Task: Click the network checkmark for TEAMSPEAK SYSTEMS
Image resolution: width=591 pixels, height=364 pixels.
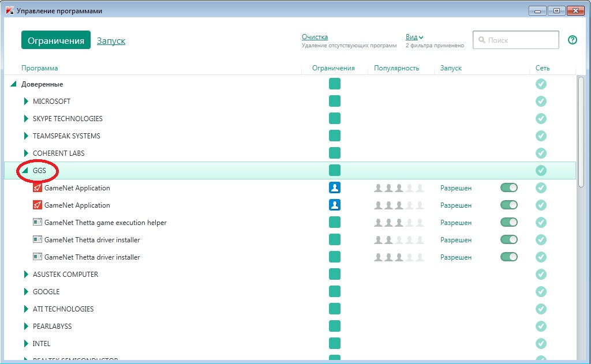Action: tap(541, 136)
